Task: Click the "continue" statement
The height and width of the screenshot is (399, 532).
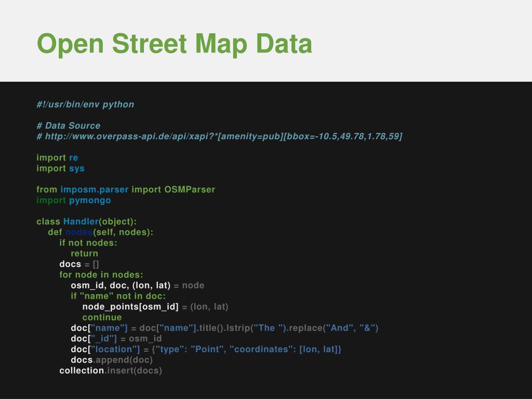Action: (x=102, y=317)
